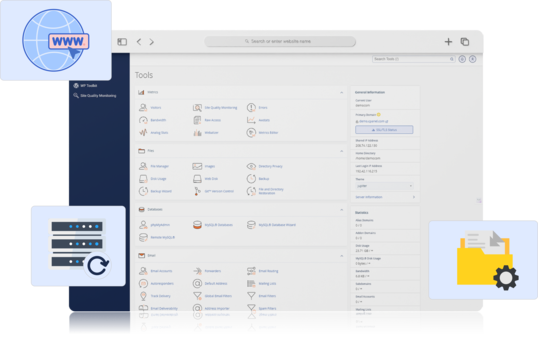Open the Bandwidth gauge icon
Viewport: 538px width, 363px height.
(143, 120)
